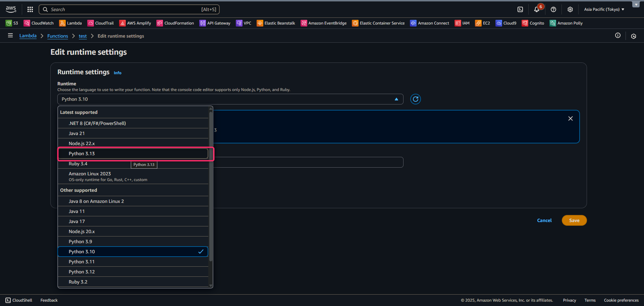Open the notifications bell
The width and height of the screenshot is (644, 306).
[x=536, y=9]
